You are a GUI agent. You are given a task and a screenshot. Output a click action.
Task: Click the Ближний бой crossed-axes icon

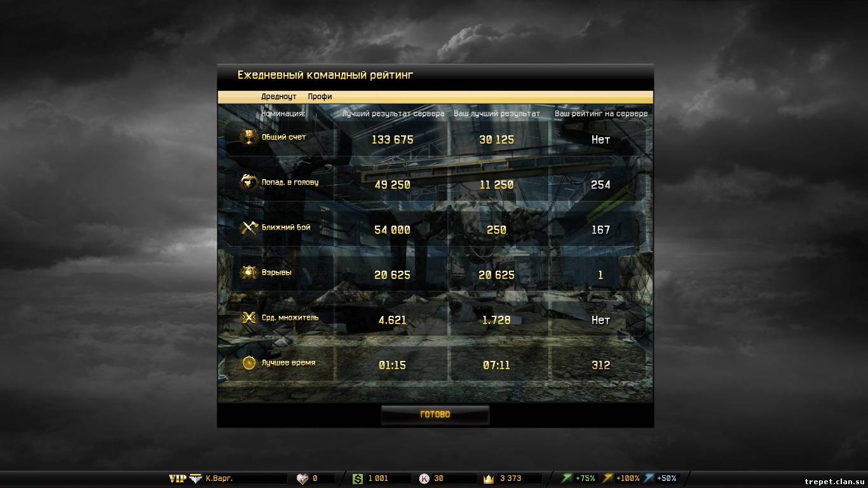249,227
